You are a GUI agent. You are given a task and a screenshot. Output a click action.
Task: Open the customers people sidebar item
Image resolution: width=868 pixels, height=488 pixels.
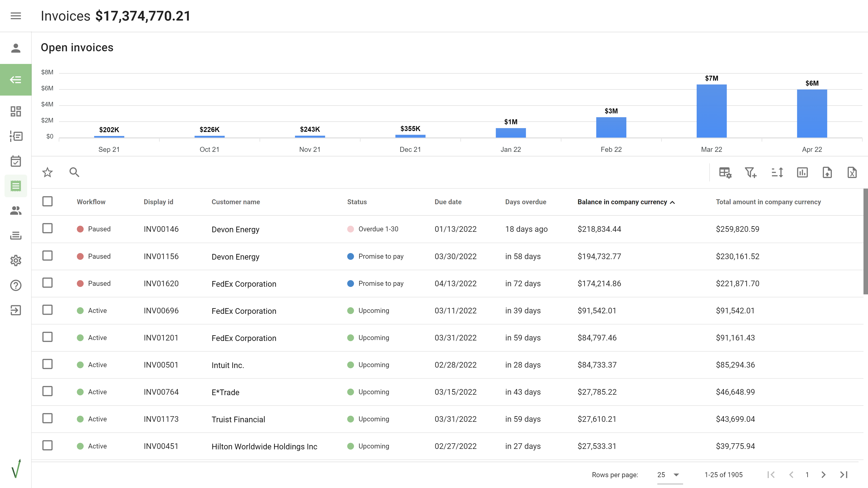pos(16,211)
